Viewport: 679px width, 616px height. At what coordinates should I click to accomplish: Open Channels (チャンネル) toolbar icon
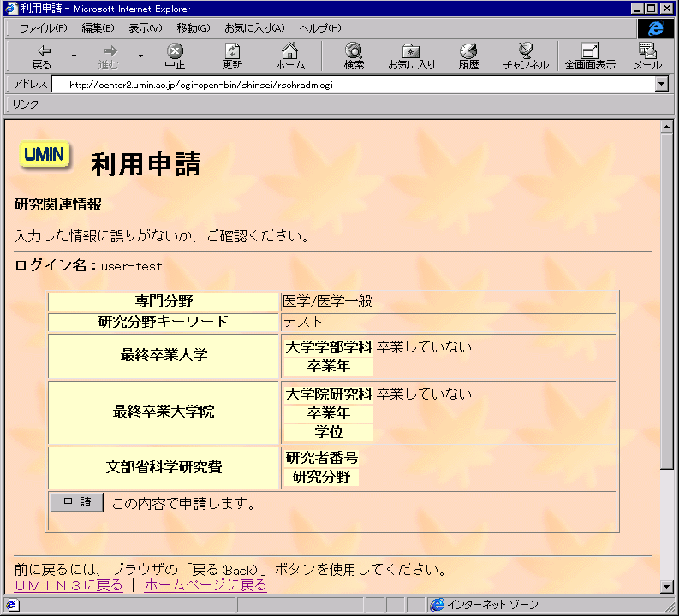[526, 56]
